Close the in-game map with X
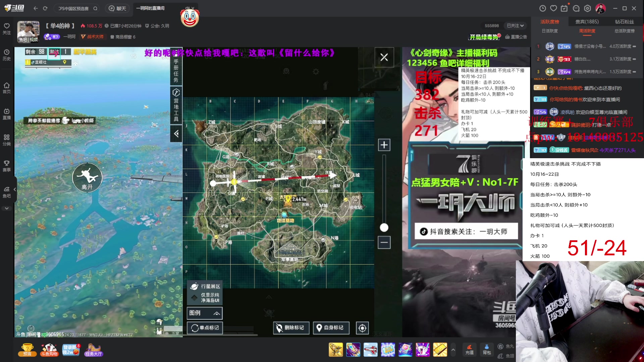 point(384,57)
